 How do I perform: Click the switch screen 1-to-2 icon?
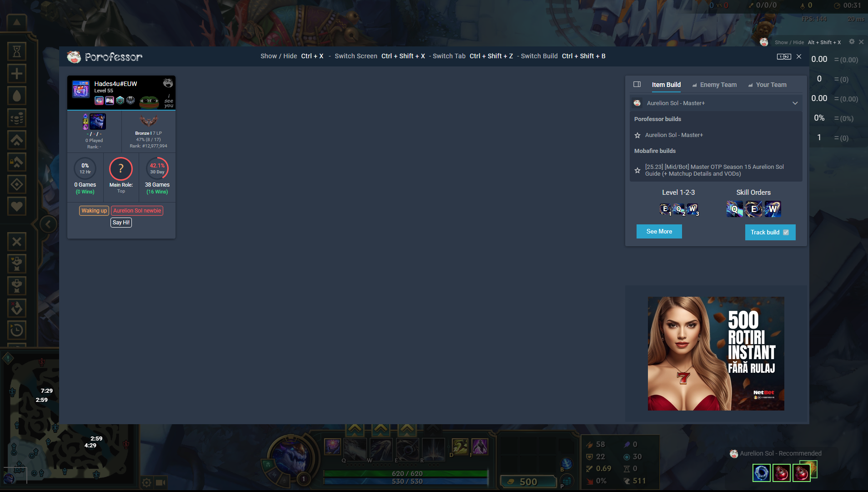784,56
